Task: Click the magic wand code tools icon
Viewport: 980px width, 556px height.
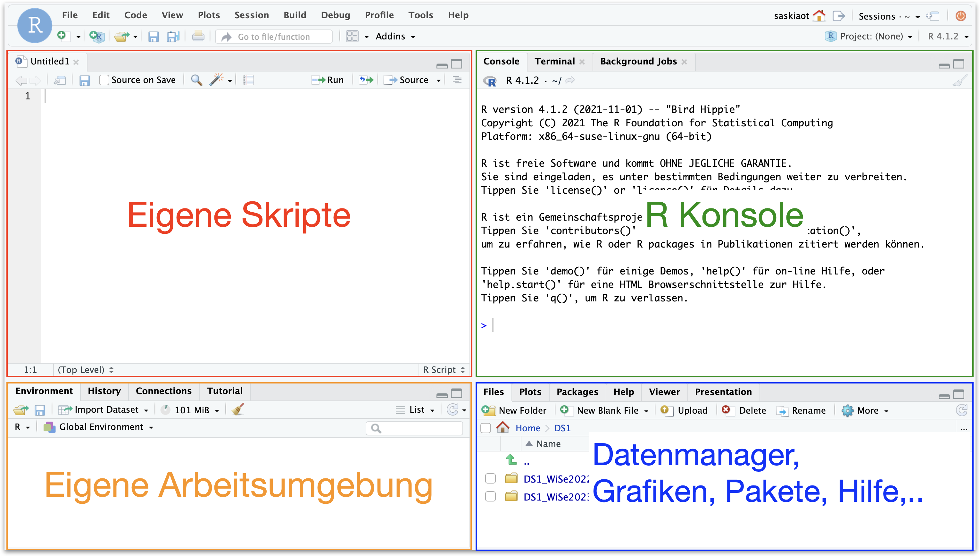Action: tap(216, 80)
